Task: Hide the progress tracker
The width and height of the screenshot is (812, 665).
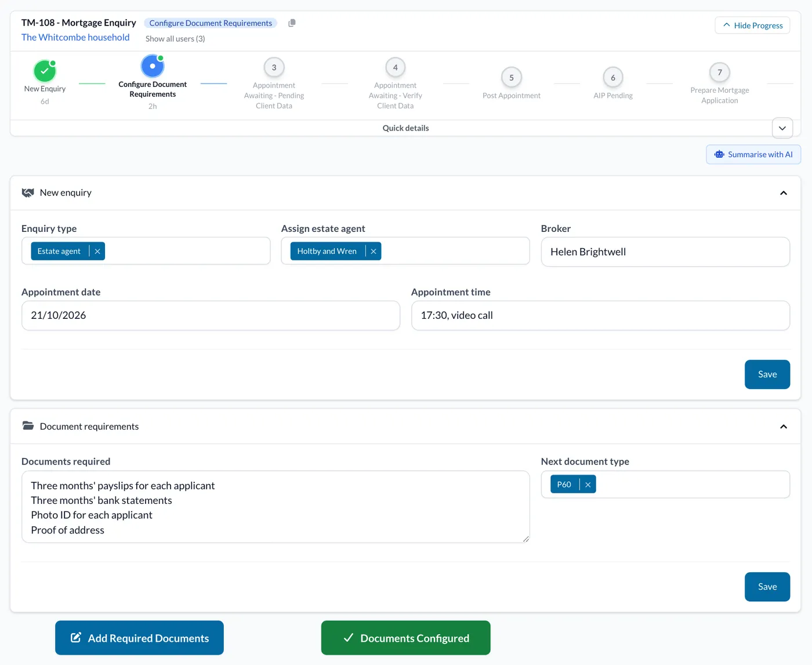Action: click(x=753, y=26)
